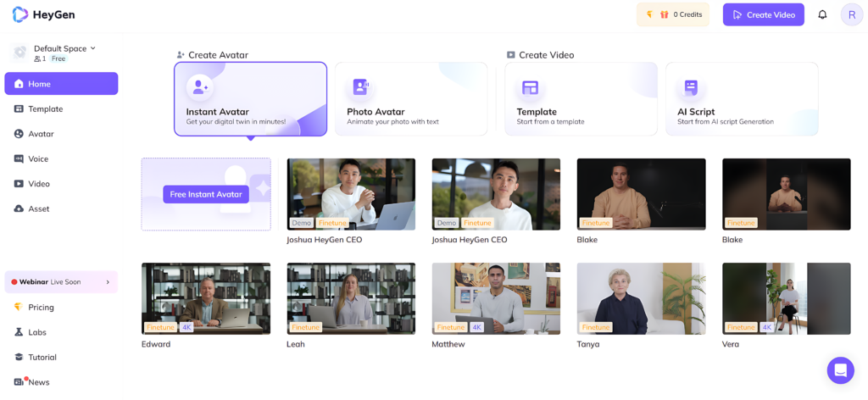
Task: Select the Instant Avatar card
Action: (x=250, y=99)
